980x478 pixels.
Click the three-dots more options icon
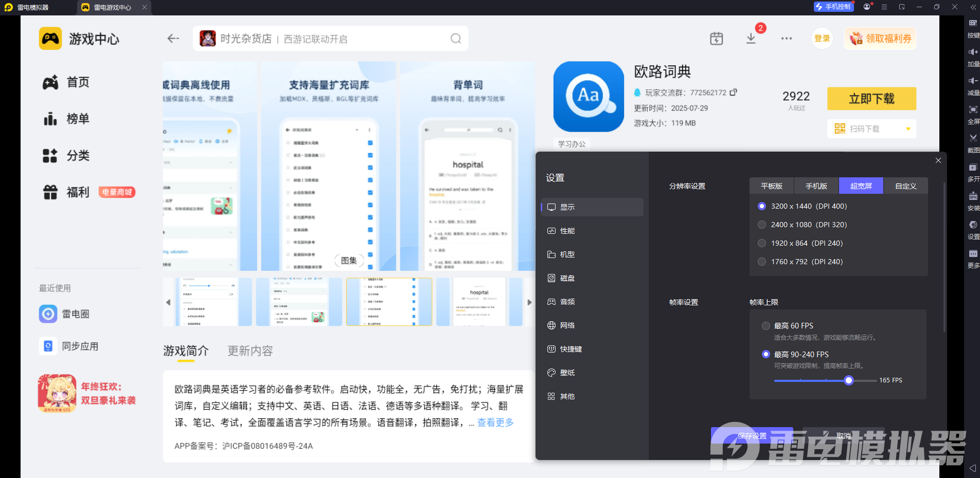786,39
